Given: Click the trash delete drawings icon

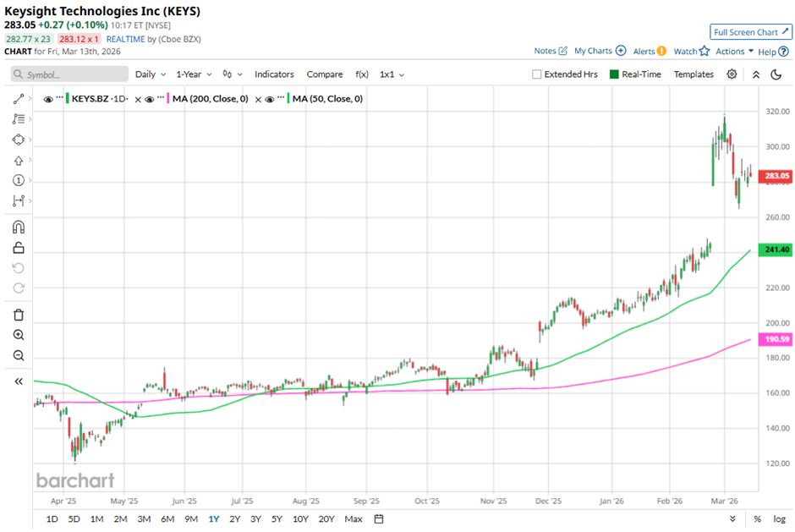Looking at the screenshot, I should pyautogui.click(x=18, y=315).
